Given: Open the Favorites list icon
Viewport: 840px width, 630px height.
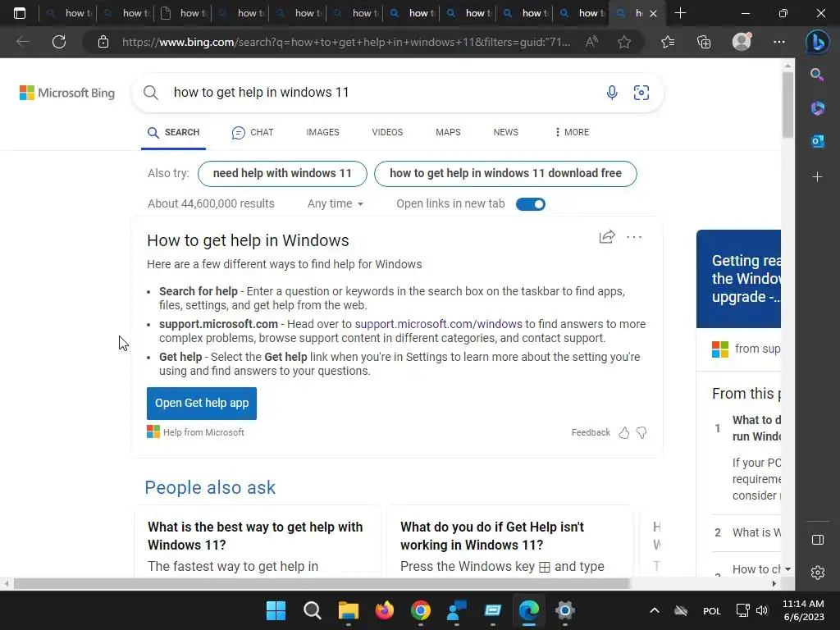Looking at the screenshot, I should (668, 42).
